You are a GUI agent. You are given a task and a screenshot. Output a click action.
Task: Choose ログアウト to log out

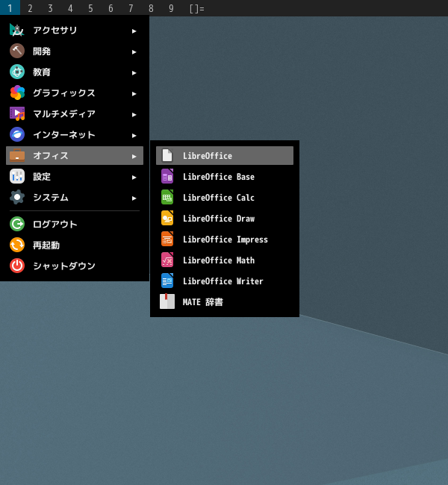75,224
